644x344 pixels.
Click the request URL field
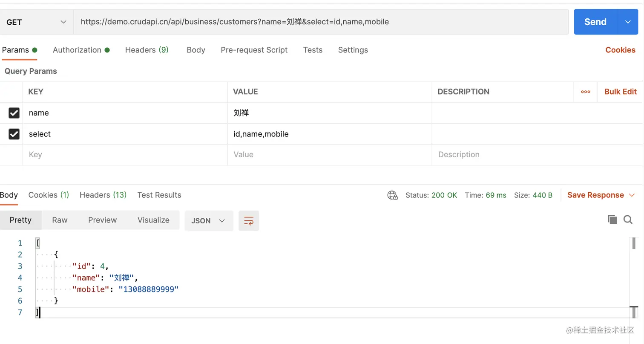click(x=321, y=22)
